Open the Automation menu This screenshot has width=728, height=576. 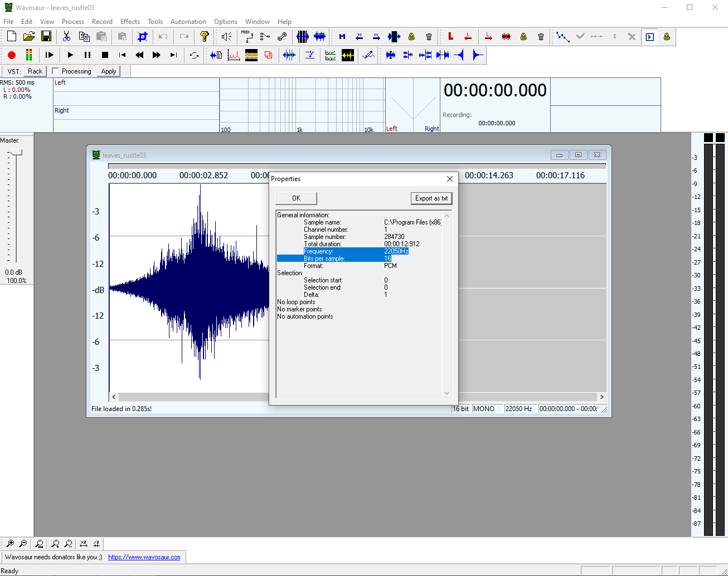click(x=188, y=22)
